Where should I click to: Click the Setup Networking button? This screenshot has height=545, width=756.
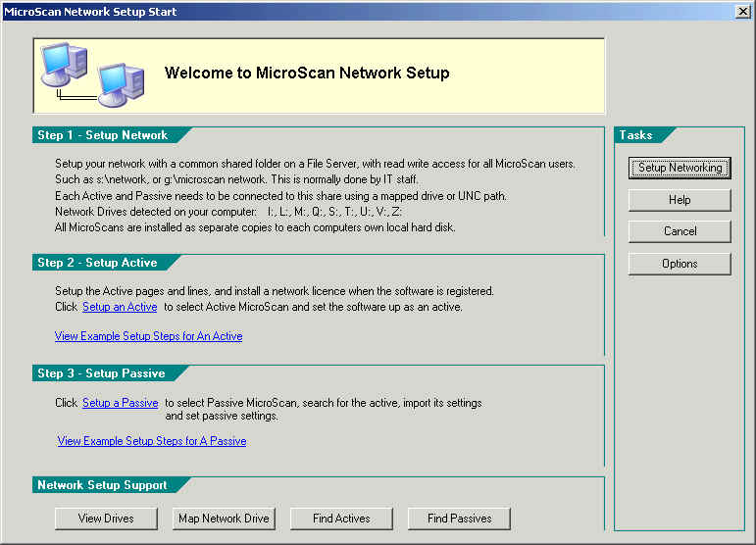click(680, 168)
